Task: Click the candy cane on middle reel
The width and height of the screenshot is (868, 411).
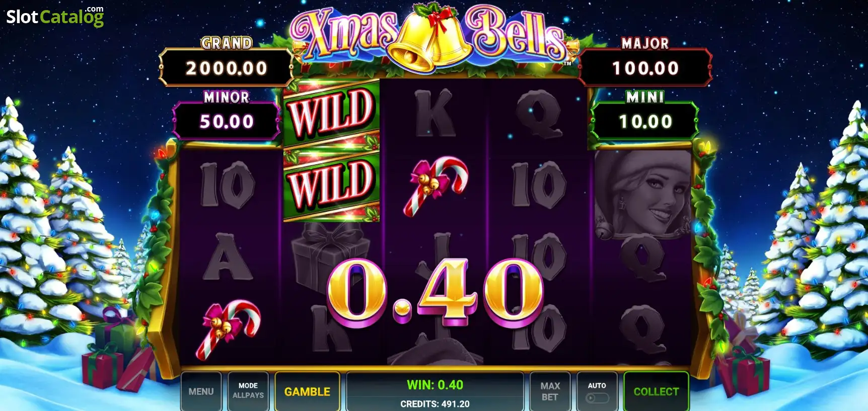Action: coord(436,185)
